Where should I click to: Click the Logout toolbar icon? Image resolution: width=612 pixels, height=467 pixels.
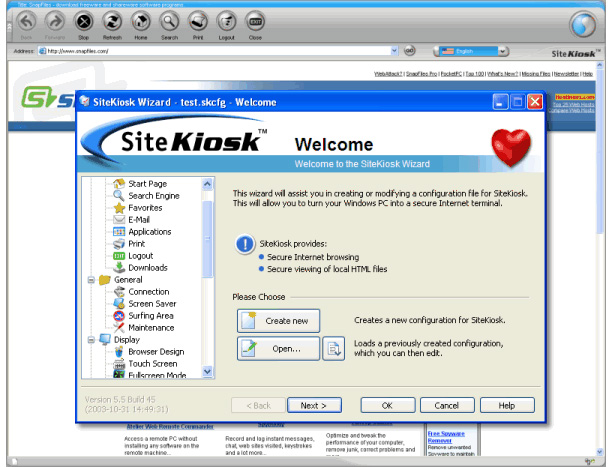click(x=226, y=21)
